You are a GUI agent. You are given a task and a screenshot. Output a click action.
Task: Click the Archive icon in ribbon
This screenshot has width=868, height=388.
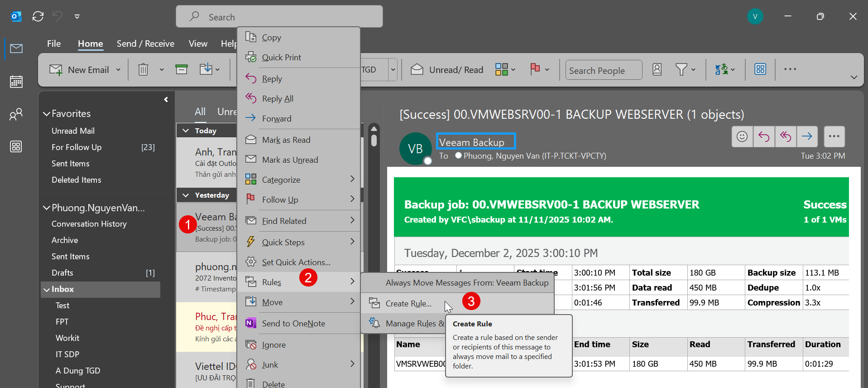tap(182, 70)
